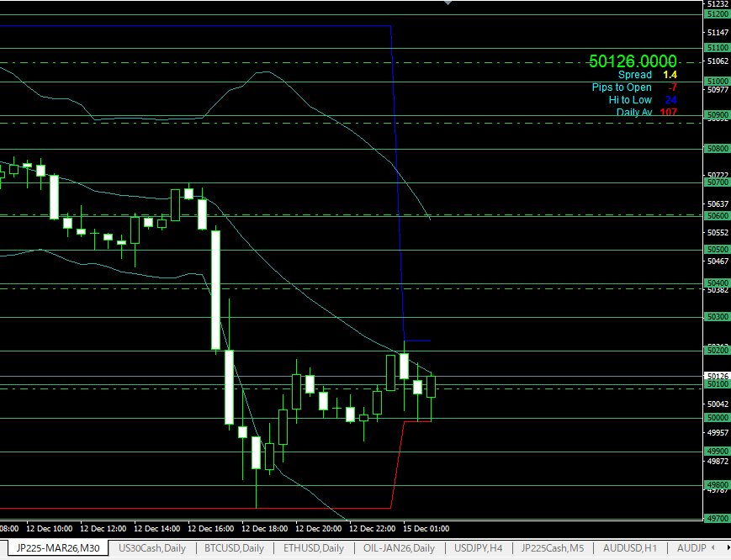Select the ETHUSD,Daily chart tab

pyautogui.click(x=314, y=548)
